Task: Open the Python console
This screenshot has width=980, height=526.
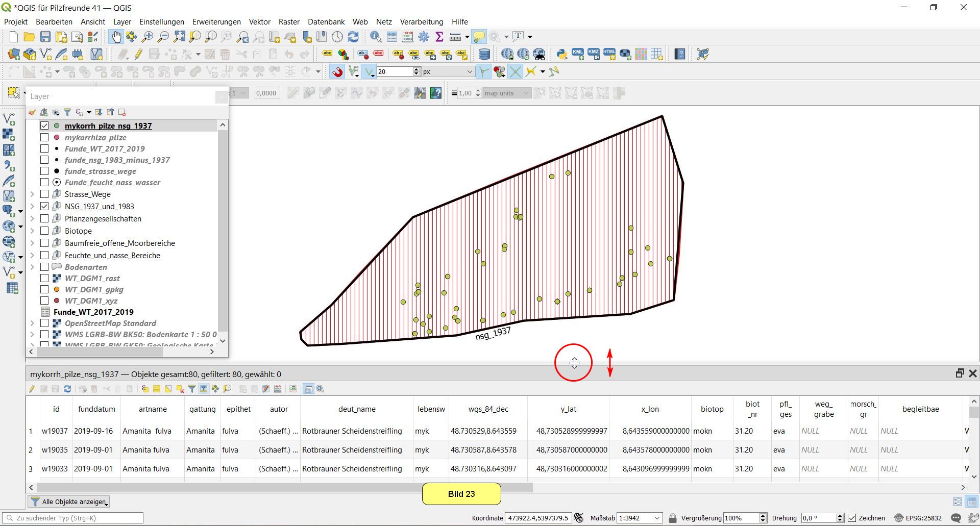Action: point(561,54)
